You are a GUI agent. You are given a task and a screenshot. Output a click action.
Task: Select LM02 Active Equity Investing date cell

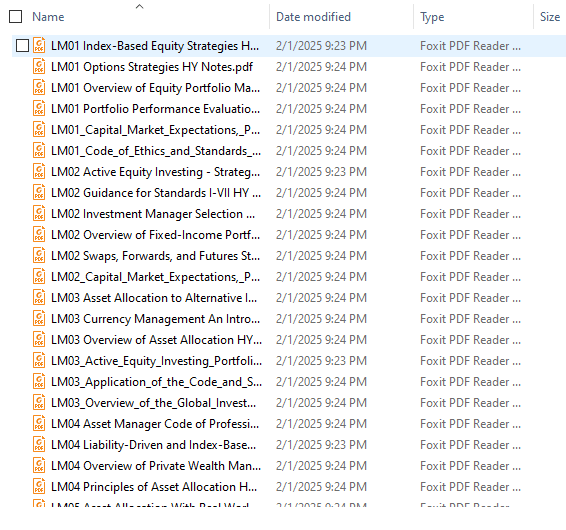click(321, 172)
